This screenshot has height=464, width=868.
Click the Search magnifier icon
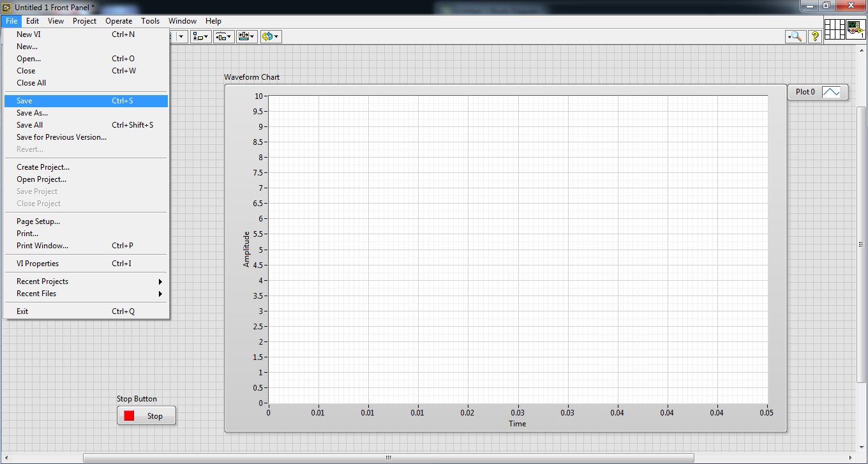(x=795, y=36)
